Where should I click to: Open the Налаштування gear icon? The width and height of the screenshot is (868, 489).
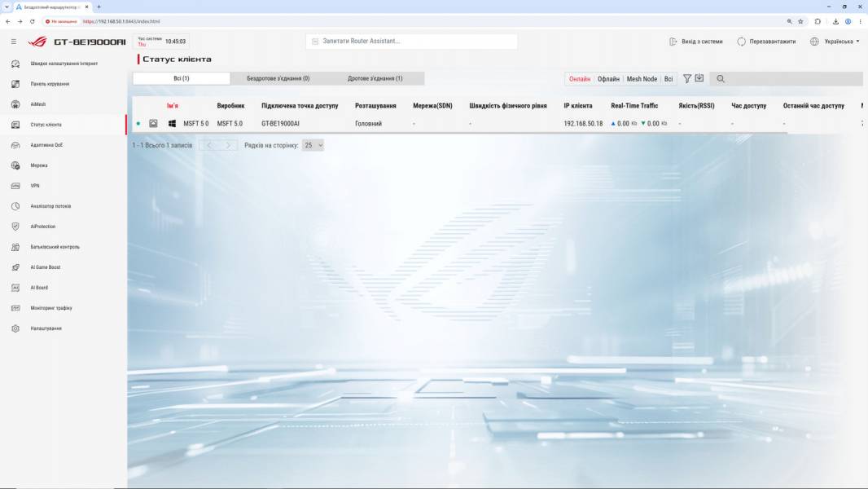coord(15,328)
